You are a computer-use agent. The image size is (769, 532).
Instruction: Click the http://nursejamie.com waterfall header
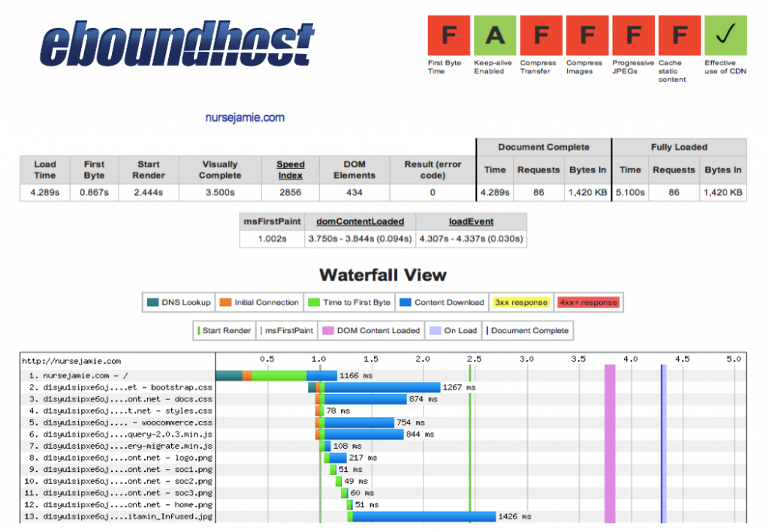coord(71,361)
